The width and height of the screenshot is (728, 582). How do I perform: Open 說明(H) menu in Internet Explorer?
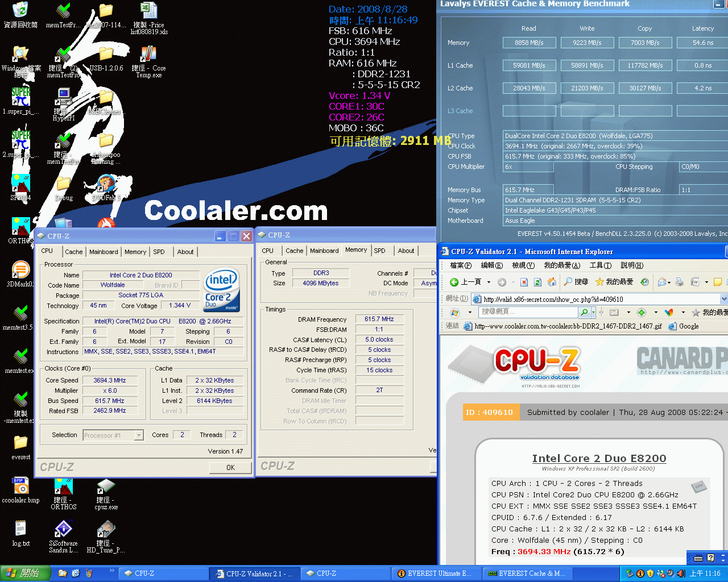(x=632, y=265)
